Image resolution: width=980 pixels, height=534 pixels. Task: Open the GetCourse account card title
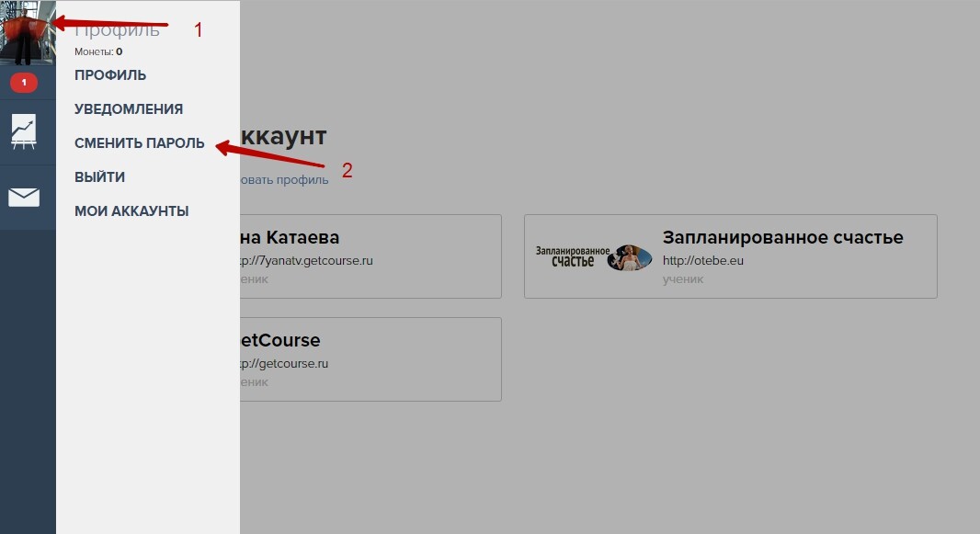[280, 340]
